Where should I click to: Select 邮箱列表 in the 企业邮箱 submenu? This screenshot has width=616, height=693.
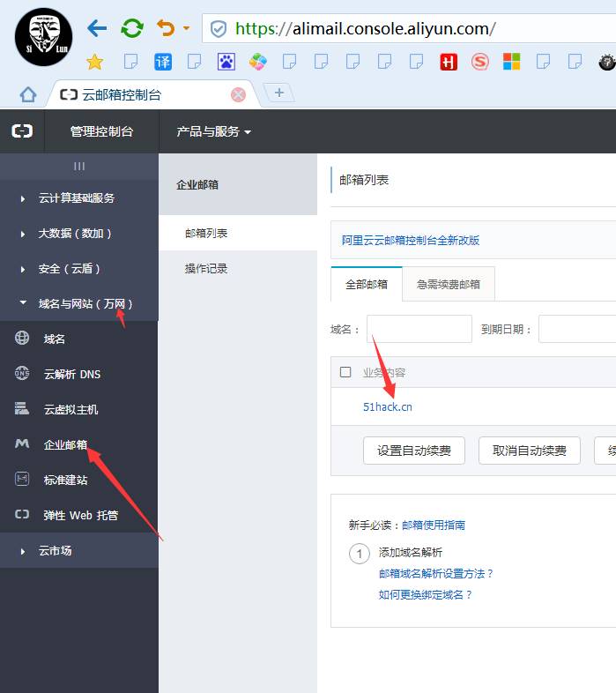[x=238, y=233]
